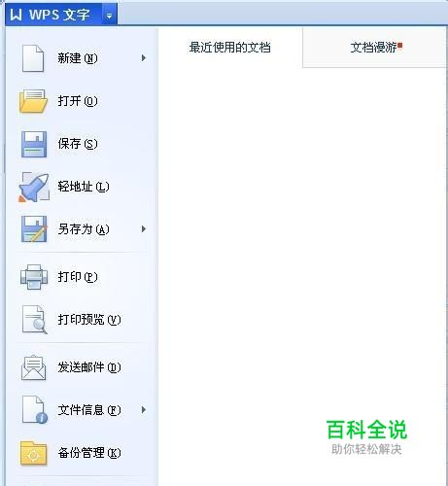Image resolution: width=448 pixels, height=486 pixels.
Task: Open the WPS 文字 title dropdown arrow
Action: [x=109, y=16]
